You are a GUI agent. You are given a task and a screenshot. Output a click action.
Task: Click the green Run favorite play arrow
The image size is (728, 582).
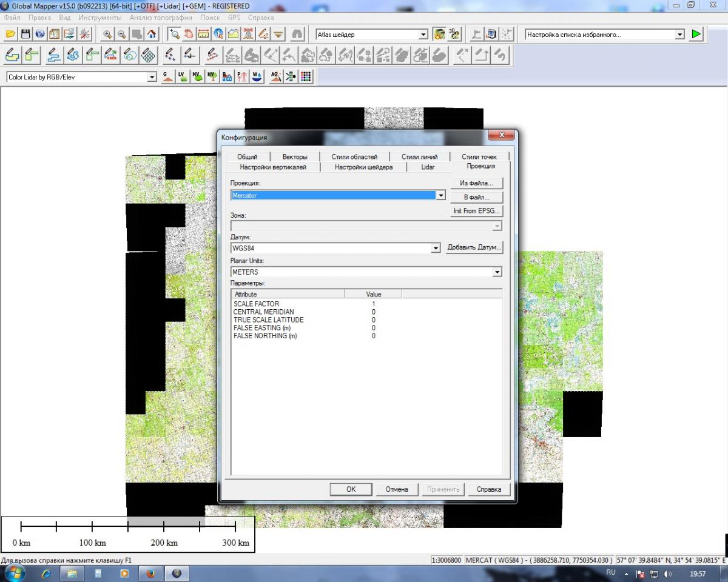pyautogui.click(x=695, y=35)
